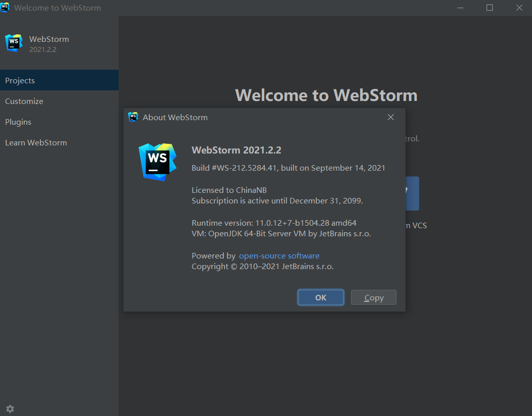Click OK in the About WebStorm dialog

point(321,297)
